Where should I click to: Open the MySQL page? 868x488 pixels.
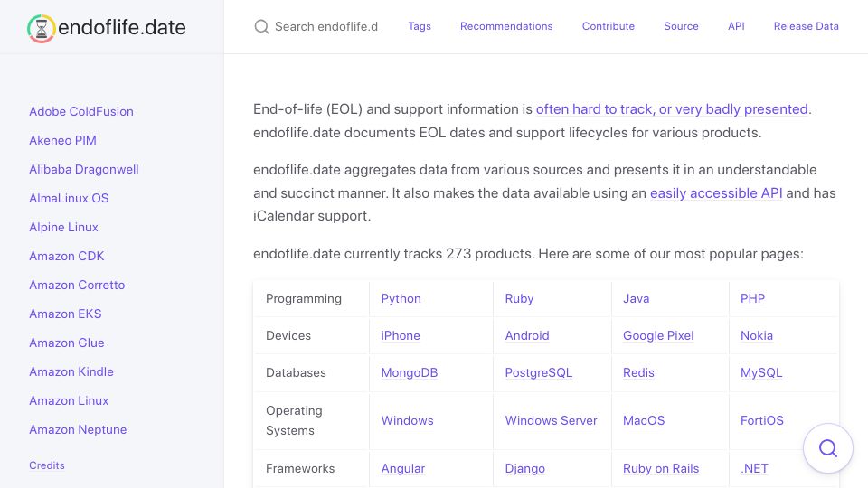(x=761, y=372)
